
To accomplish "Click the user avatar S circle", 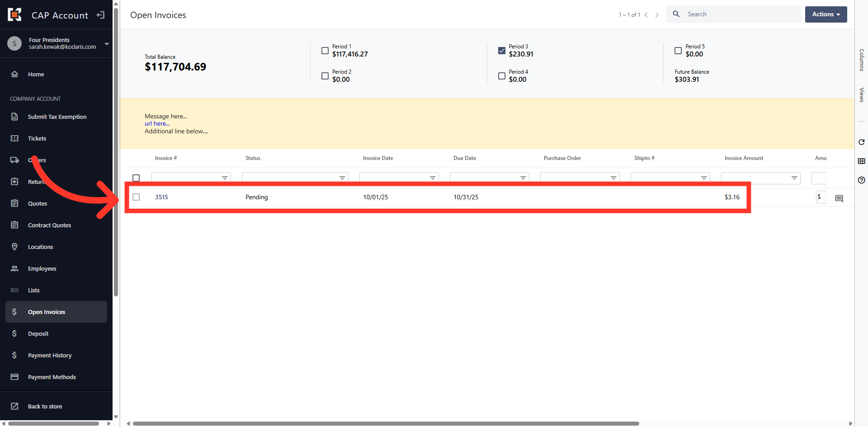I will (x=14, y=43).
